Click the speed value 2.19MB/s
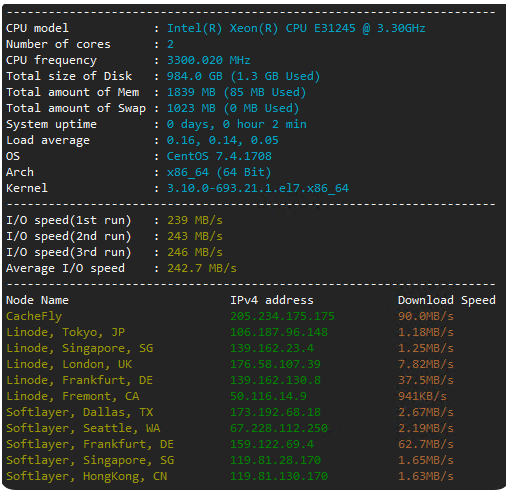 (x=426, y=428)
